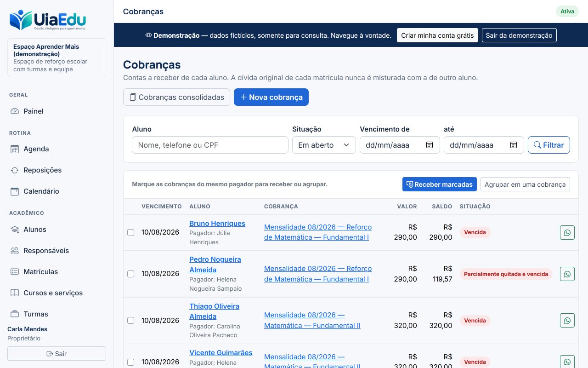Click Sair da demonstração button
This screenshot has height=368, width=588.
tap(519, 35)
